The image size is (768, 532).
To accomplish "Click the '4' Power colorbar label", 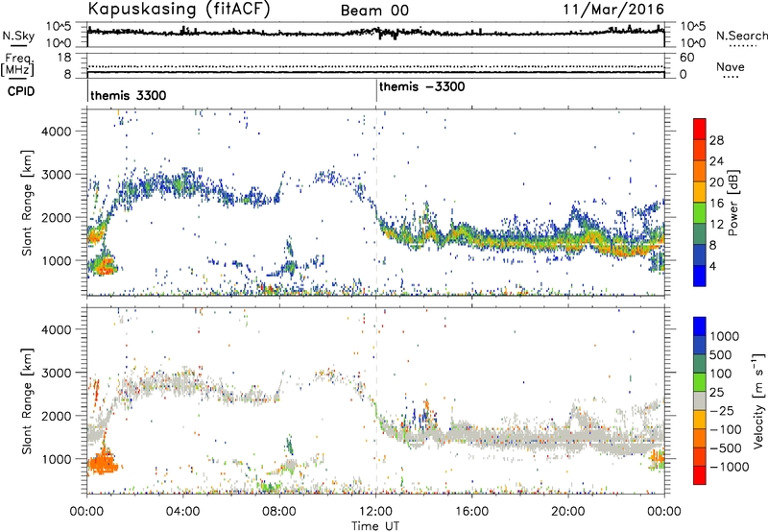I will [713, 266].
